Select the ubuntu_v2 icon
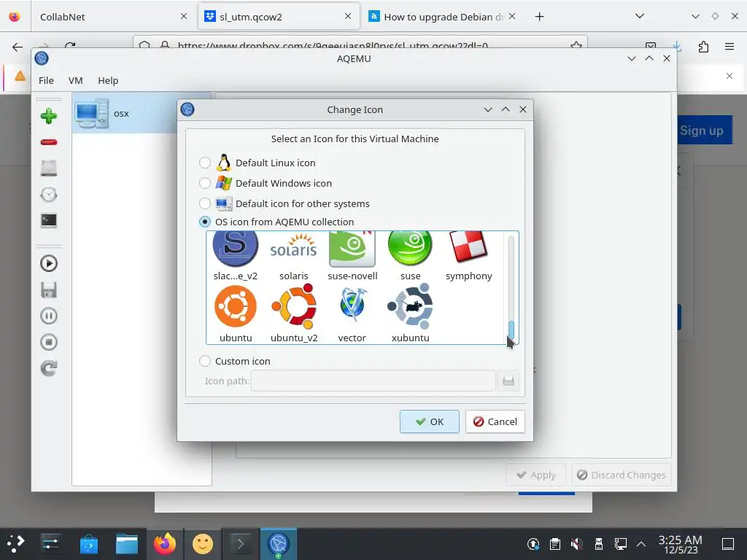The image size is (747, 560). tap(294, 314)
